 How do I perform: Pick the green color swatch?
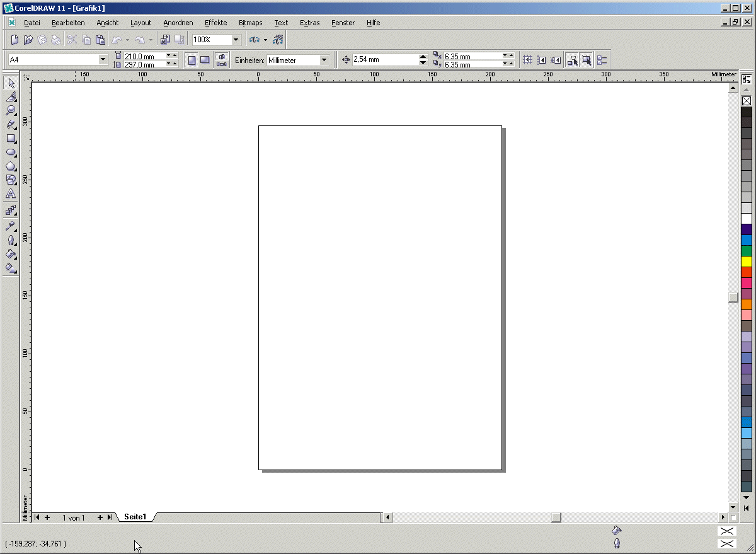[x=747, y=251]
